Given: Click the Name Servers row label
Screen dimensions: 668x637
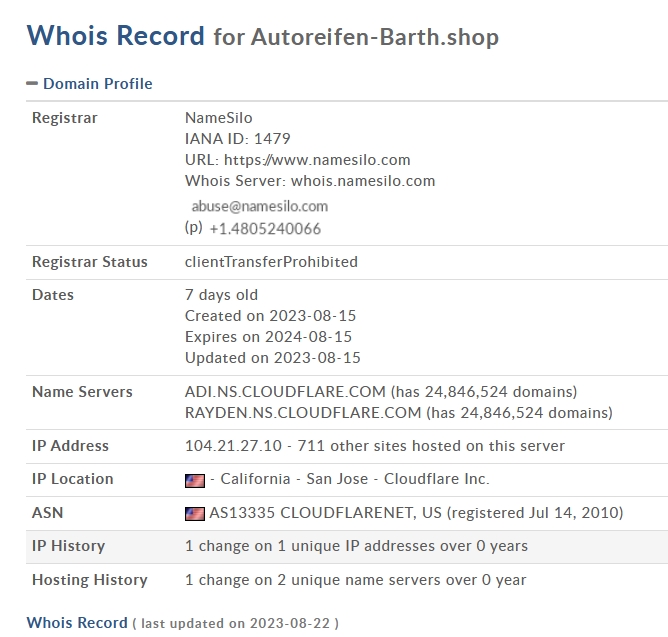Looking at the screenshot, I should point(82,392).
